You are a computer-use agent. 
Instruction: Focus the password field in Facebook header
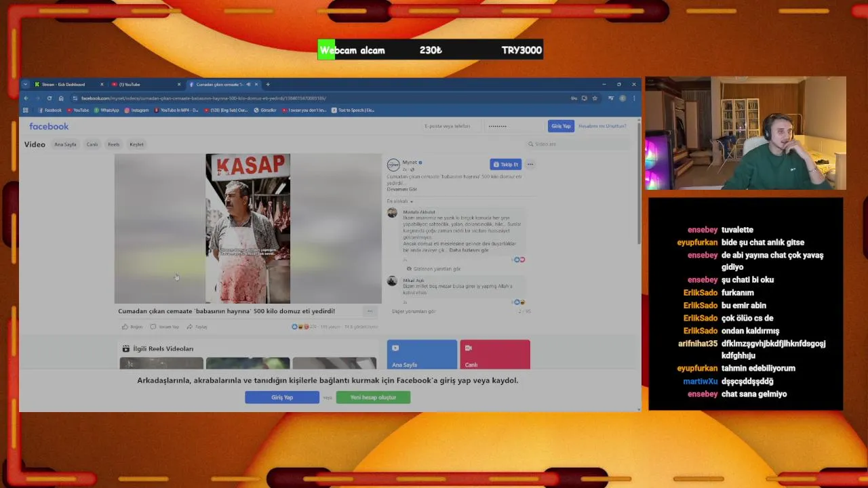coord(514,126)
